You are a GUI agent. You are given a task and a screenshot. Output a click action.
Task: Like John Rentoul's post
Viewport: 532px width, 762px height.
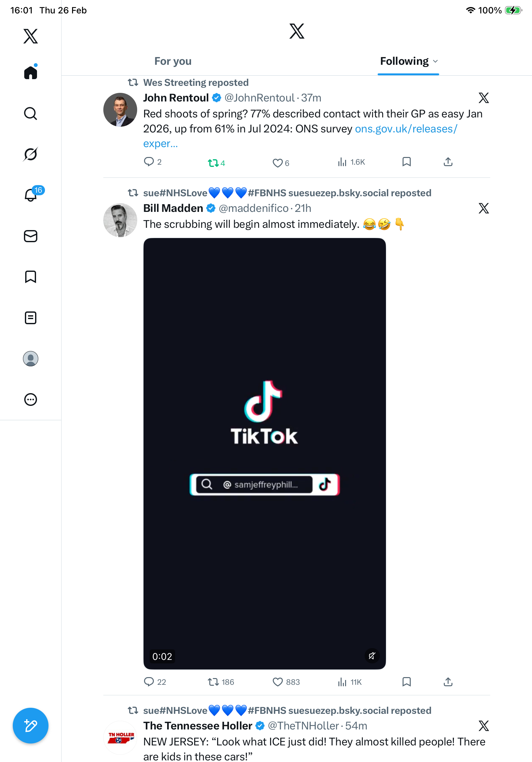pos(277,163)
